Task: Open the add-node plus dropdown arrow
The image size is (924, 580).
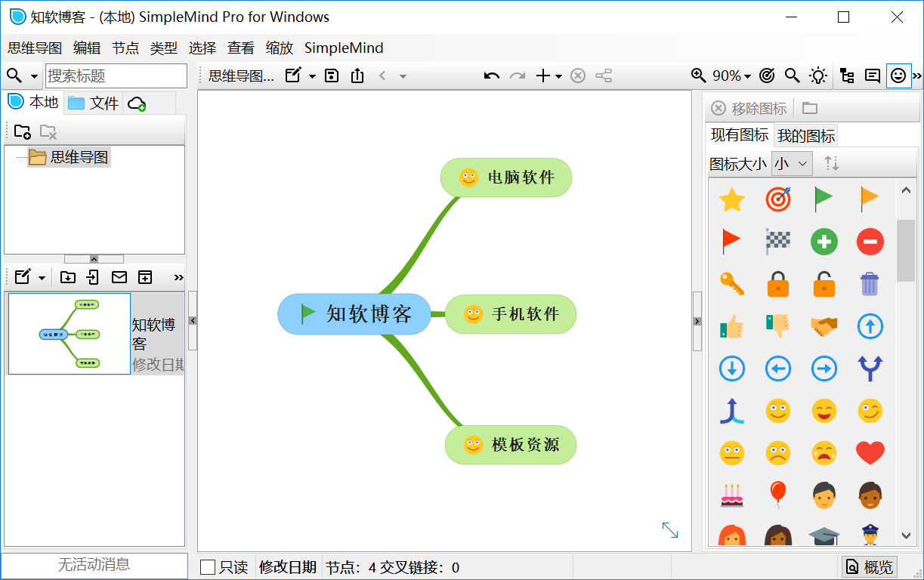Action: (x=558, y=76)
